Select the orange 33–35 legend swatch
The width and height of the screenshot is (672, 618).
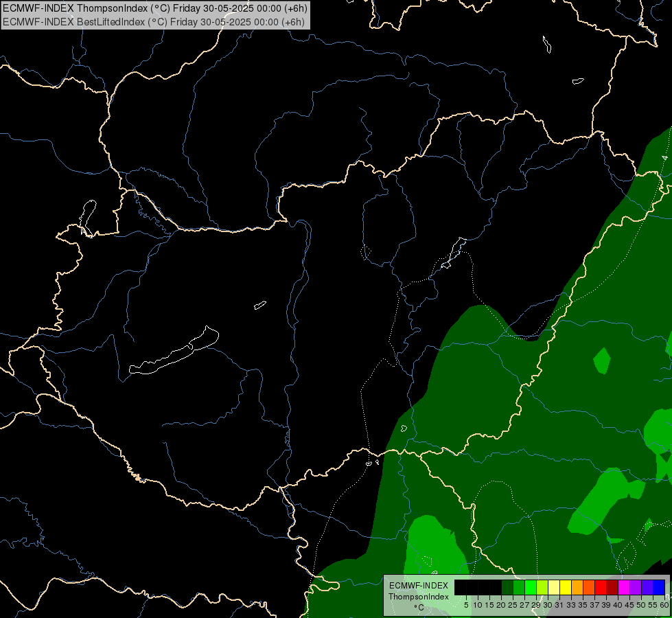[577, 587]
